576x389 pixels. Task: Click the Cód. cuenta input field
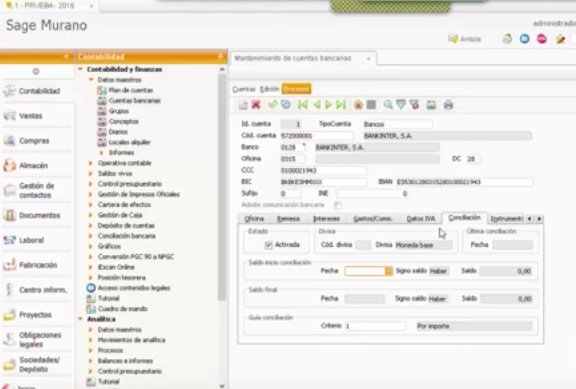click(x=317, y=136)
